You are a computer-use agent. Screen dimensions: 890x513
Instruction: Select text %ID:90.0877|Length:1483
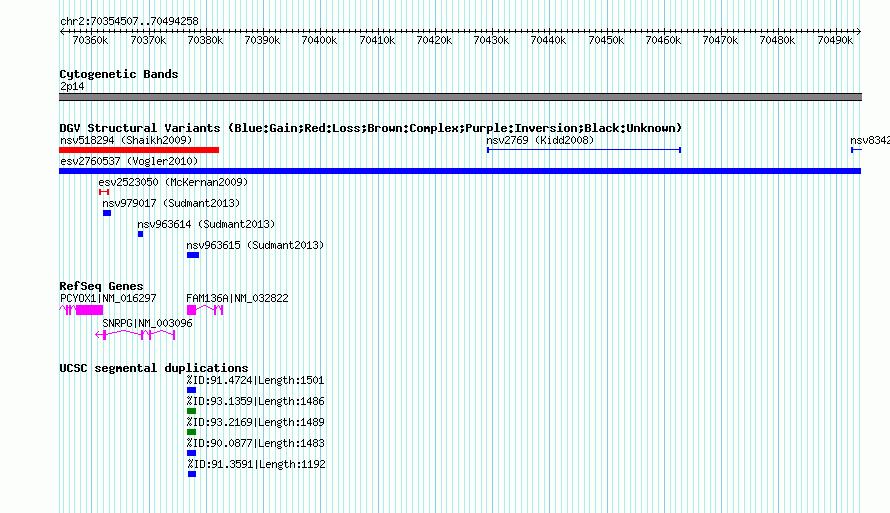point(255,443)
